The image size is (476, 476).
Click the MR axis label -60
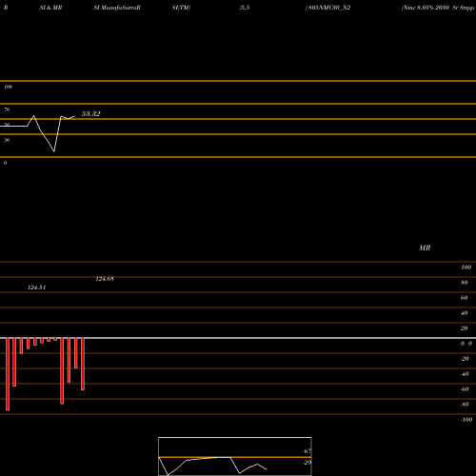[x=465, y=389]
